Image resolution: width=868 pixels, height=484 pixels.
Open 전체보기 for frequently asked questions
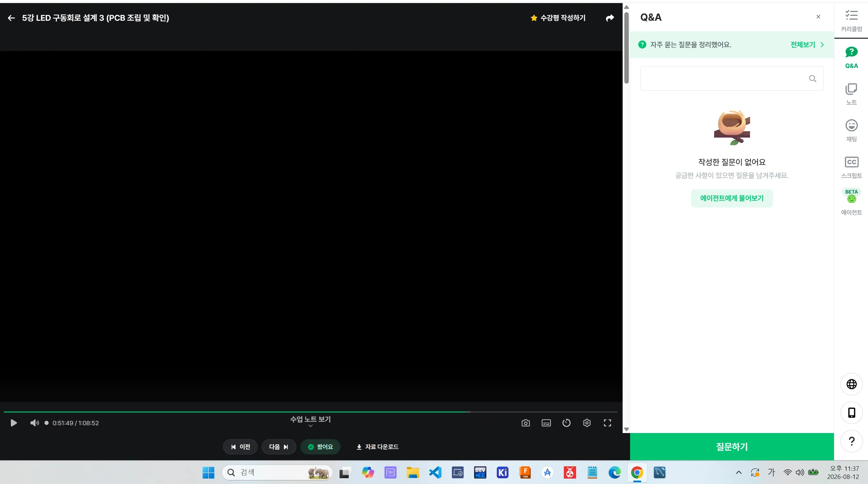click(807, 44)
